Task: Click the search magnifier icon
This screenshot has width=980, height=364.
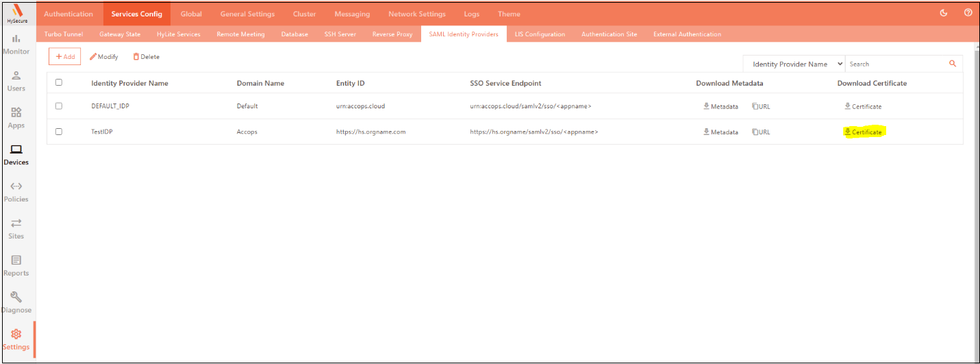Action: pyautogui.click(x=952, y=64)
